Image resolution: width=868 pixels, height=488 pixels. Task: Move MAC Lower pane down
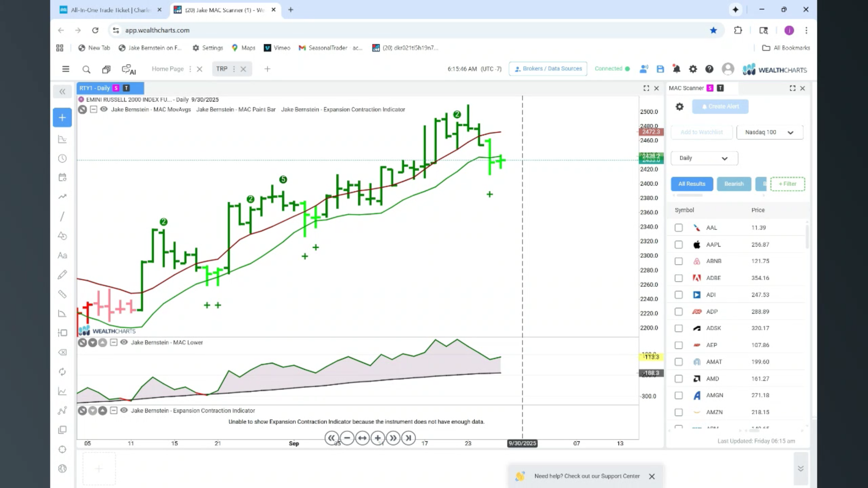(x=93, y=343)
